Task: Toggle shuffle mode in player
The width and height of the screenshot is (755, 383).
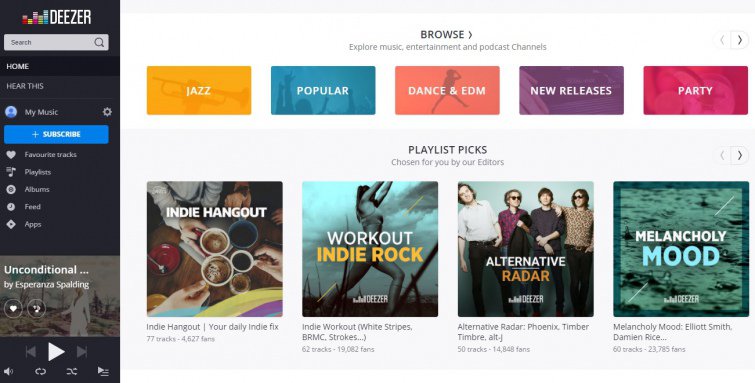Action: coord(72,371)
